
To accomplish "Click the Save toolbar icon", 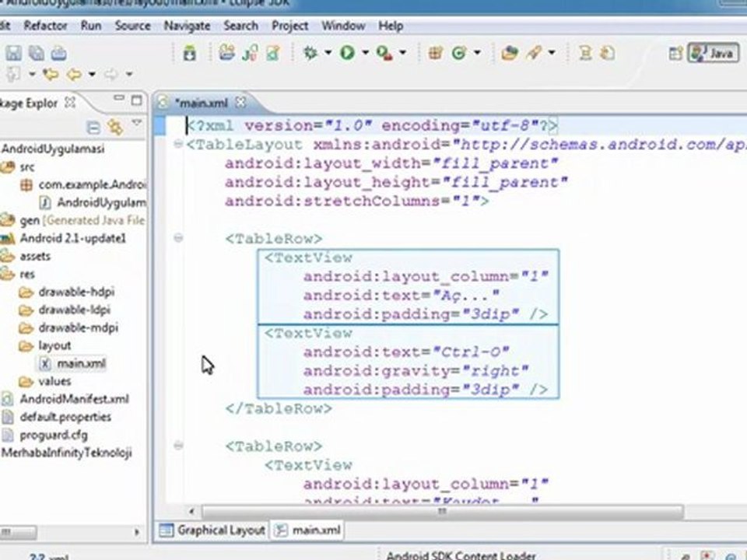I will point(13,53).
